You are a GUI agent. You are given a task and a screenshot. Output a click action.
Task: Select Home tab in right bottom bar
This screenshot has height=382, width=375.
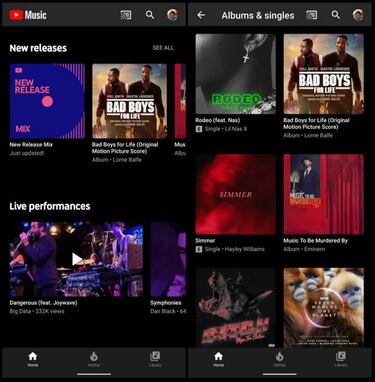(x=218, y=359)
